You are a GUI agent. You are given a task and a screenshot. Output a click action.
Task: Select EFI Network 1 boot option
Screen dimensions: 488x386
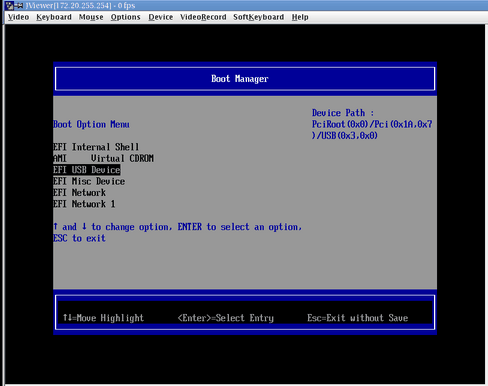coord(84,204)
